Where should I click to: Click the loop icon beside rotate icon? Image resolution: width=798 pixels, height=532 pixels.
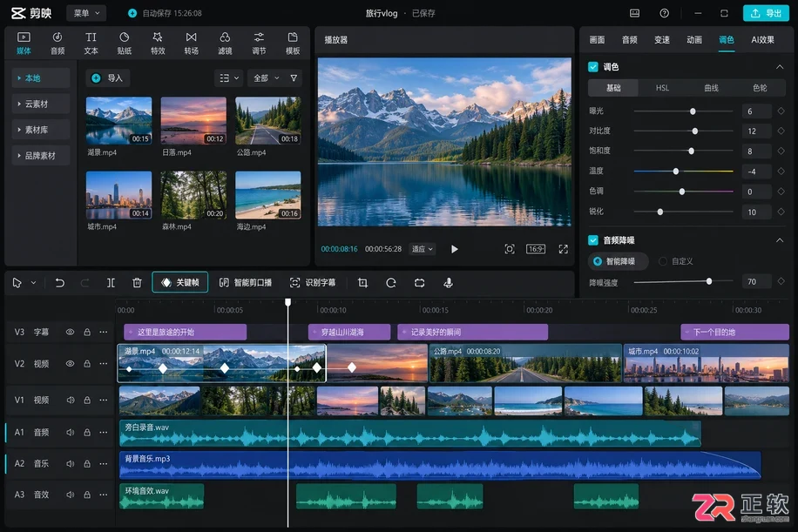(x=419, y=283)
